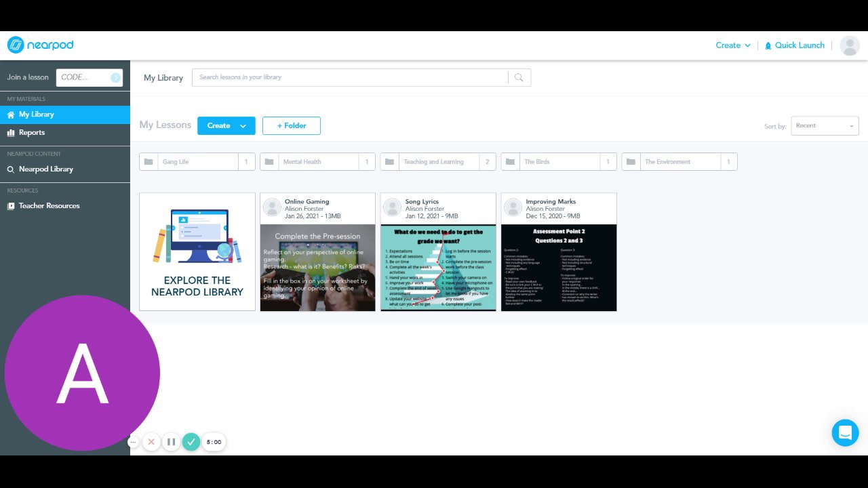Click the search lessons field
Screen dimensions: 868x488
(350, 77)
